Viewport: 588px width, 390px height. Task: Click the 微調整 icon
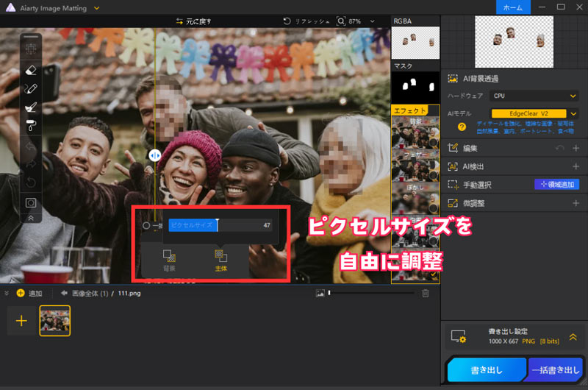pyautogui.click(x=453, y=203)
